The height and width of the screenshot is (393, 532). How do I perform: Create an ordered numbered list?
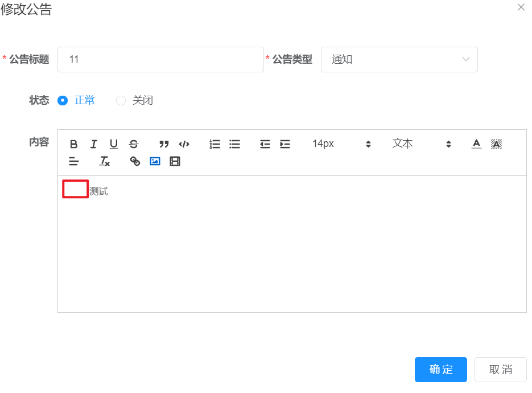[x=215, y=144]
